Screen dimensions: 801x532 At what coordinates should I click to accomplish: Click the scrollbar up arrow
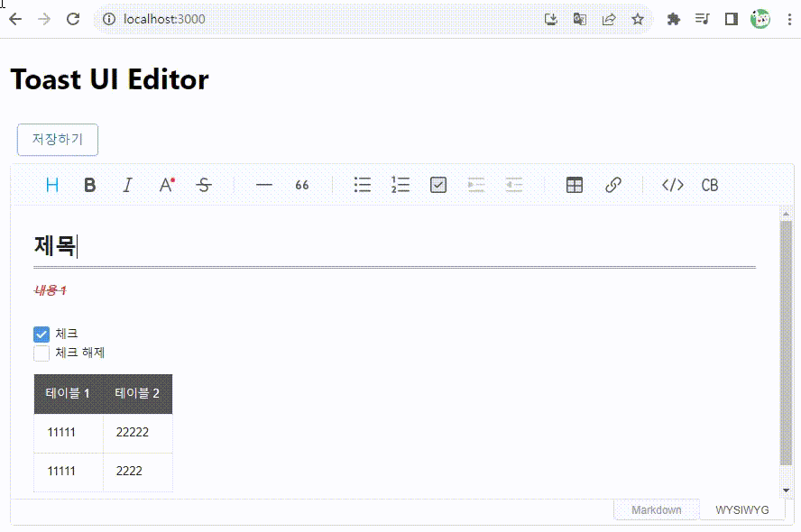[786, 214]
